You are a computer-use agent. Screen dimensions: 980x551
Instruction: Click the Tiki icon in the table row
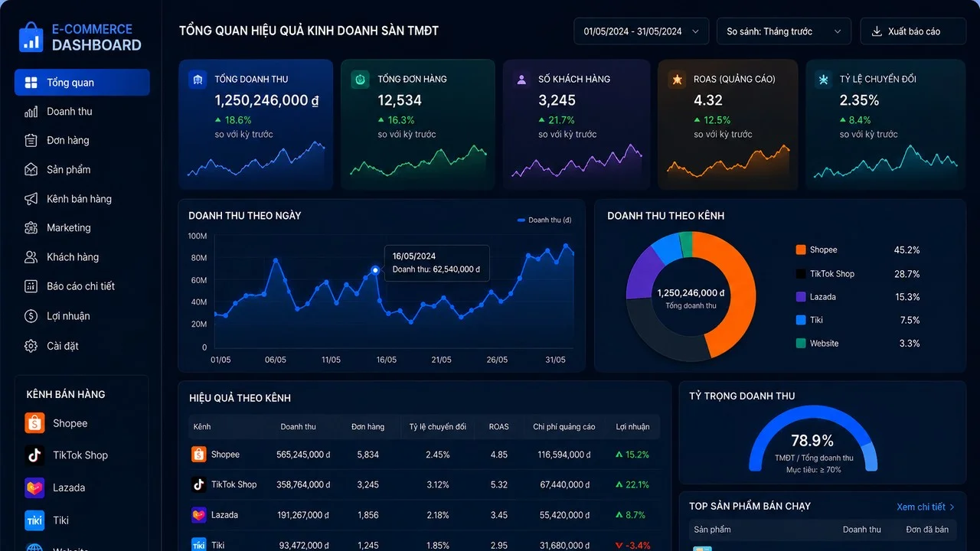click(x=199, y=545)
